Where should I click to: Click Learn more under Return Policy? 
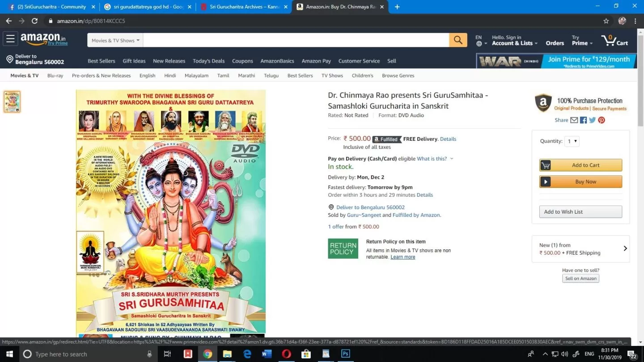403,257
